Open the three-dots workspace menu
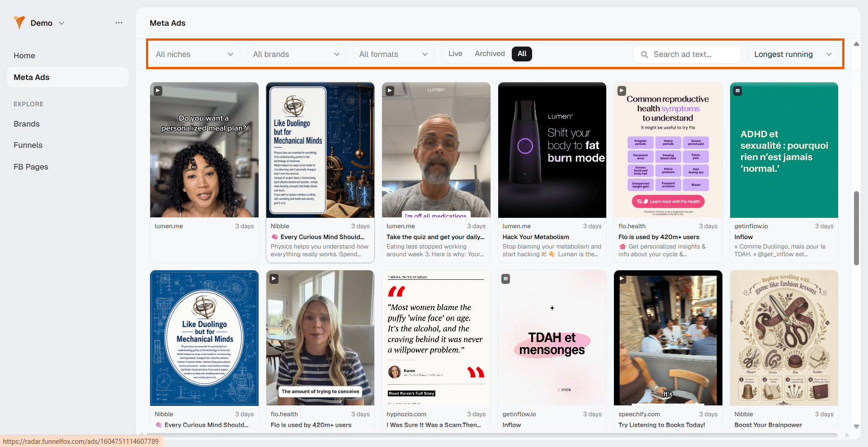868x447 pixels. pyautogui.click(x=119, y=23)
